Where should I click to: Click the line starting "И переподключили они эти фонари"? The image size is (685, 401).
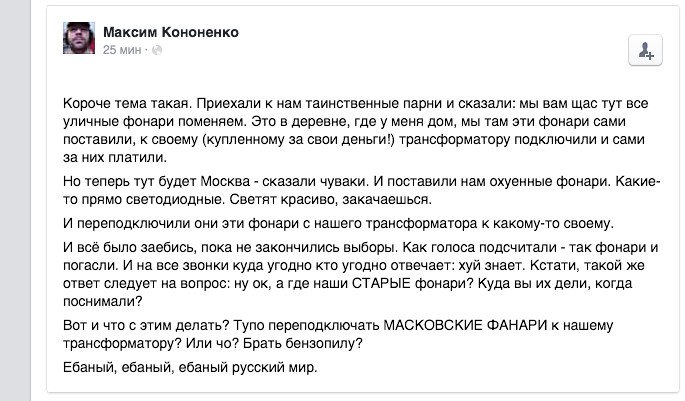pos(338,223)
